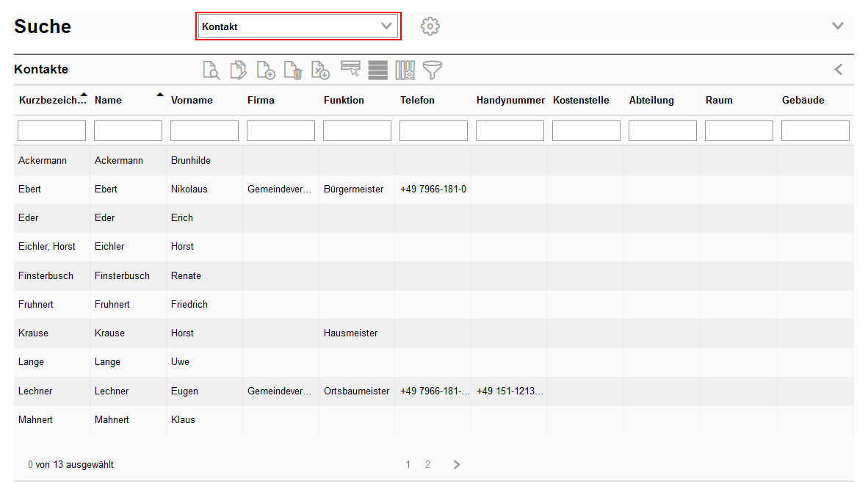Sort by the Telefon column header
Image resolution: width=868 pixels, height=484 pixels.
[x=417, y=101]
